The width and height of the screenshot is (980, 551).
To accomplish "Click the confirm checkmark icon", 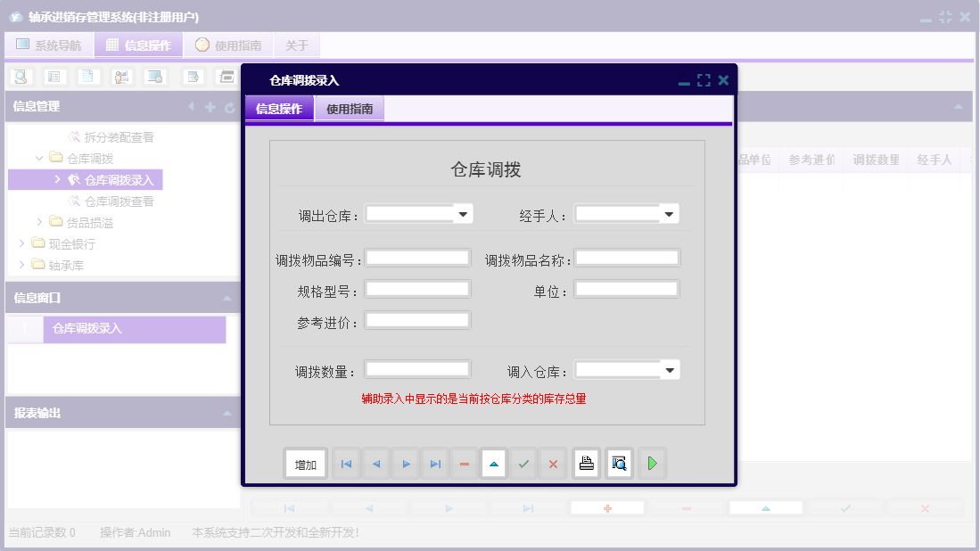I will tap(523, 463).
